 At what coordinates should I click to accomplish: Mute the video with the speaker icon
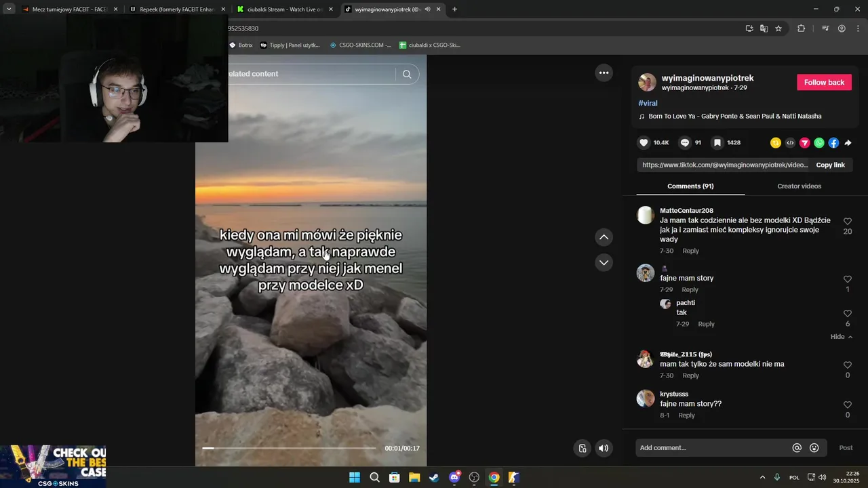(604, 448)
